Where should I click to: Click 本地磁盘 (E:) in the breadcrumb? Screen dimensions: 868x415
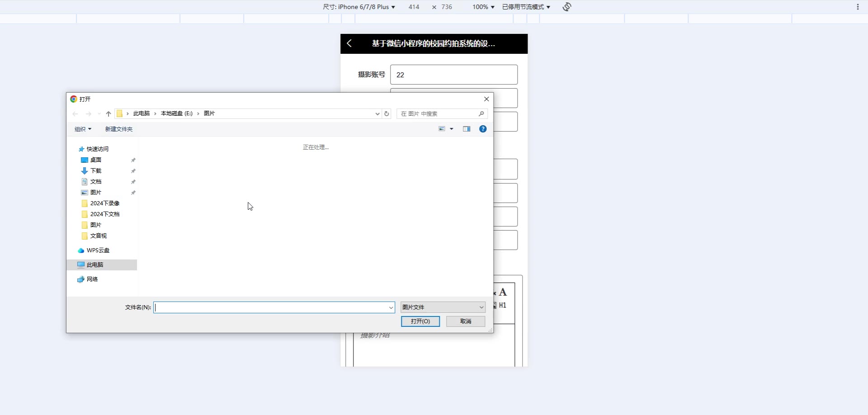click(x=176, y=113)
